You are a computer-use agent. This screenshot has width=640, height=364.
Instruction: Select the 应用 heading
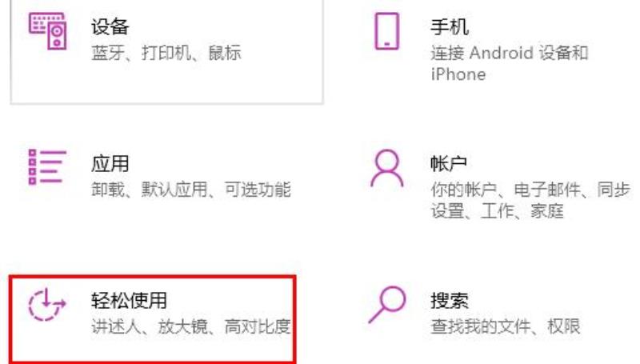click(x=110, y=164)
